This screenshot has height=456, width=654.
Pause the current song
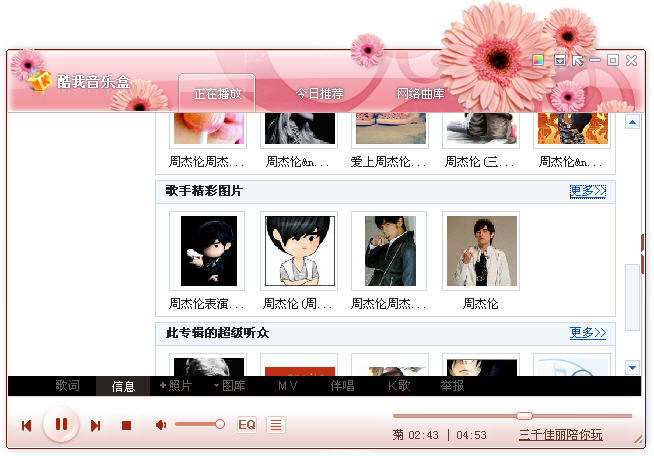(x=61, y=424)
